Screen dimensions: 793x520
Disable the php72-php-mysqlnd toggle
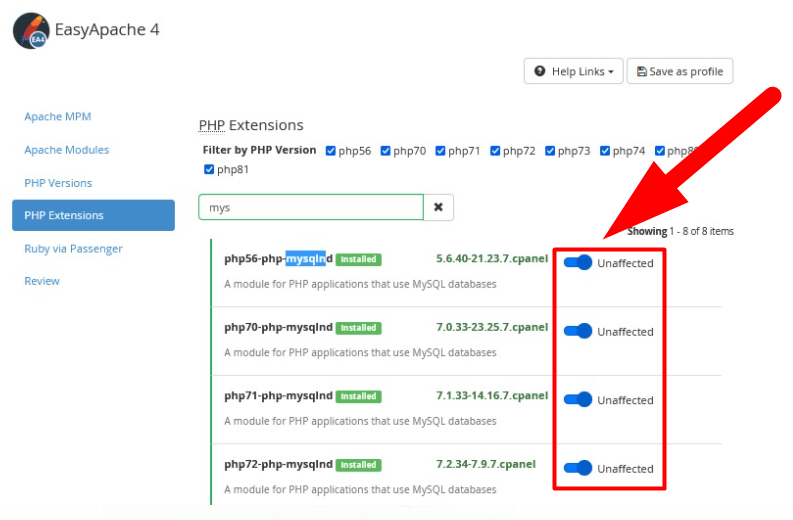pyautogui.click(x=578, y=468)
